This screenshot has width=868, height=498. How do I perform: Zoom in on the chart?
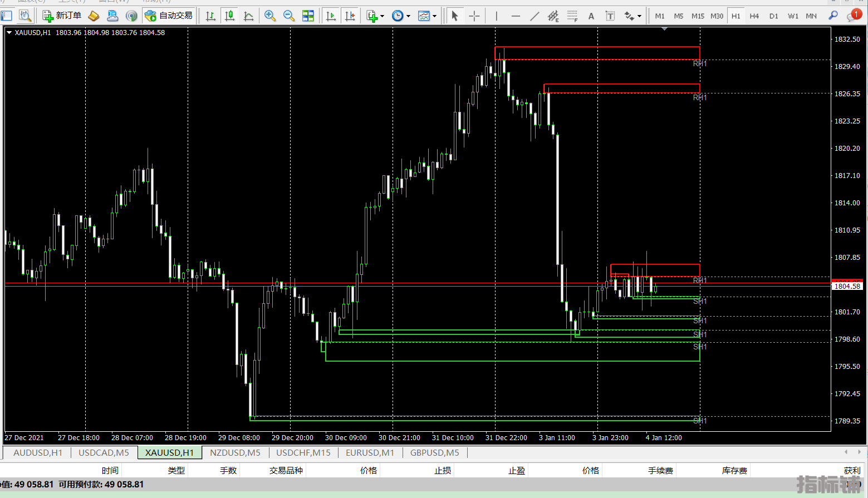(x=270, y=16)
